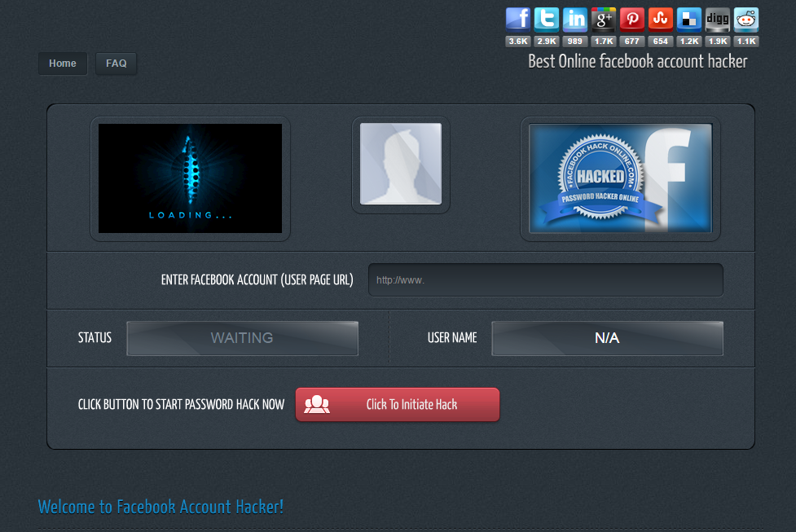
Task: Click the 2.9K Twitter share count
Action: 546,41
